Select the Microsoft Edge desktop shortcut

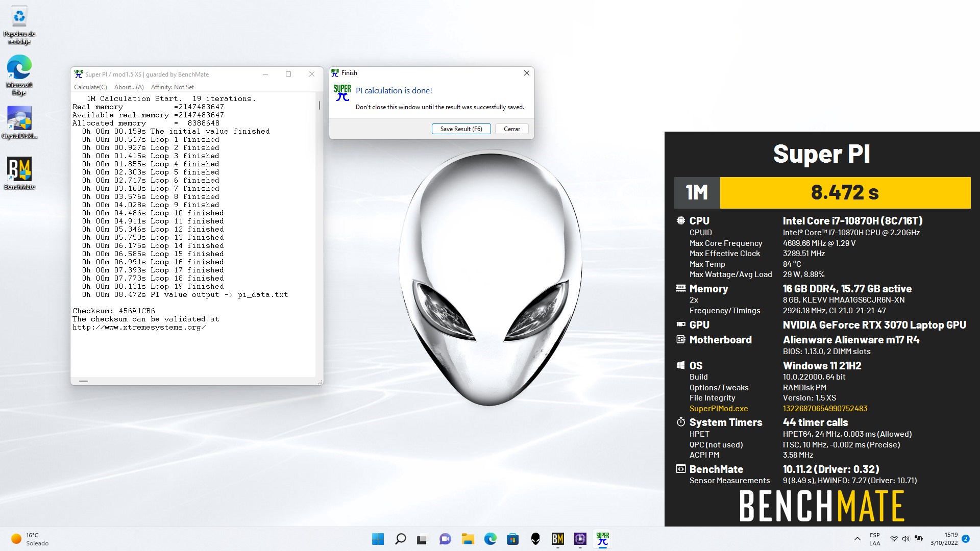click(19, 76)
